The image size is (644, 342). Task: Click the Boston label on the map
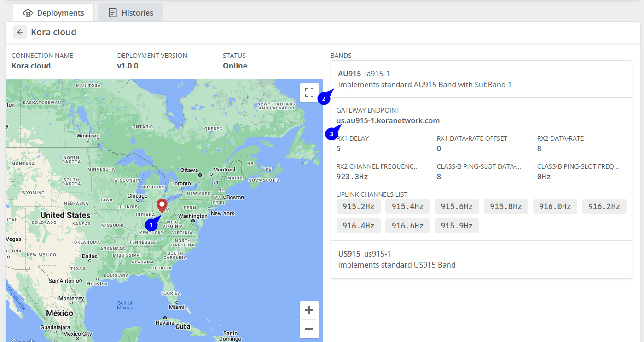point(235,197)
